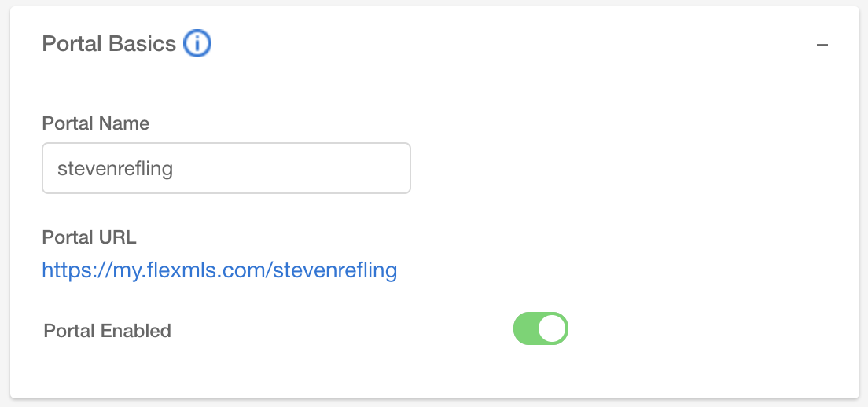The width and height of the screenshot is (868, 407).
Task: Click empty space inside the Portal Name box
Action: coord(293,168)
